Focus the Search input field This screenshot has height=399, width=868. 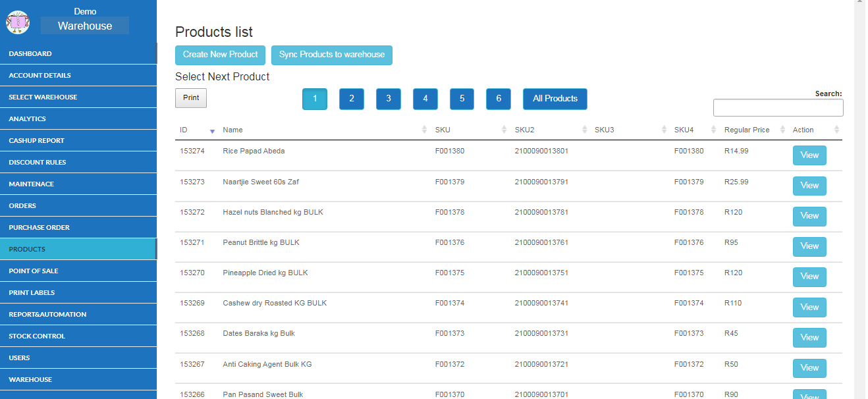(x=778, y=108)
